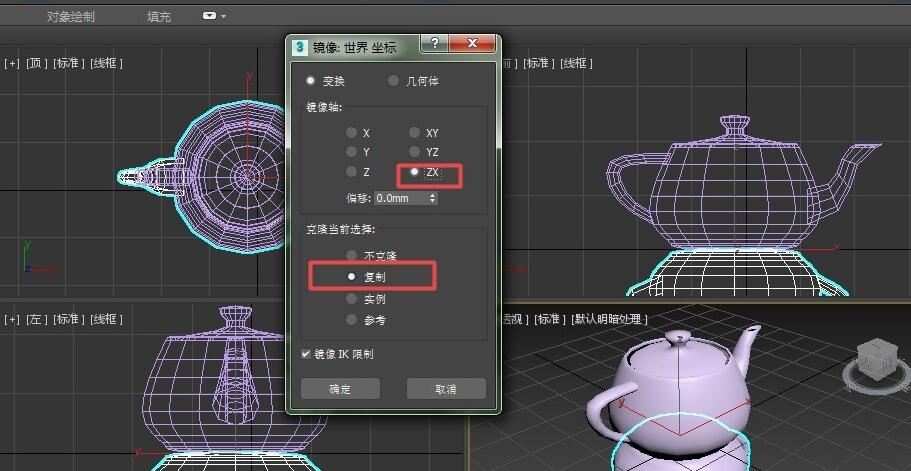Choose XY as the mirror axis
Viewport: 911px width, 471px height.
(x=424, y=133)
